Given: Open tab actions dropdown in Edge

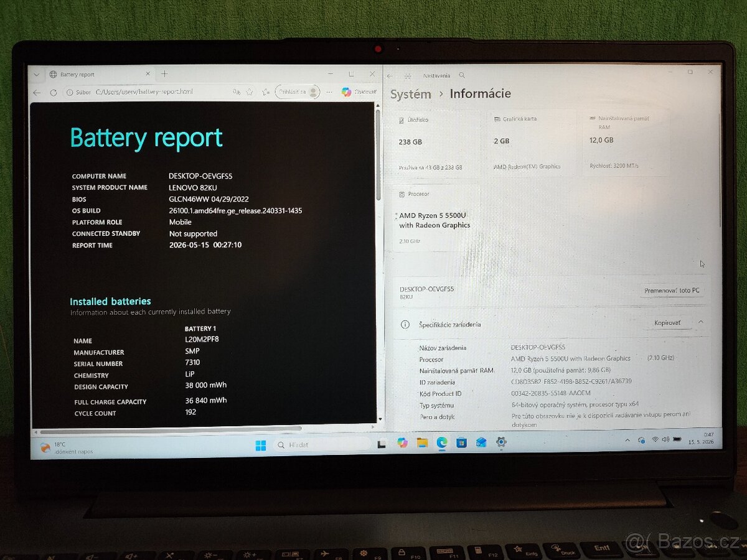Looking at the screenshot, I should tap(36, 74).
